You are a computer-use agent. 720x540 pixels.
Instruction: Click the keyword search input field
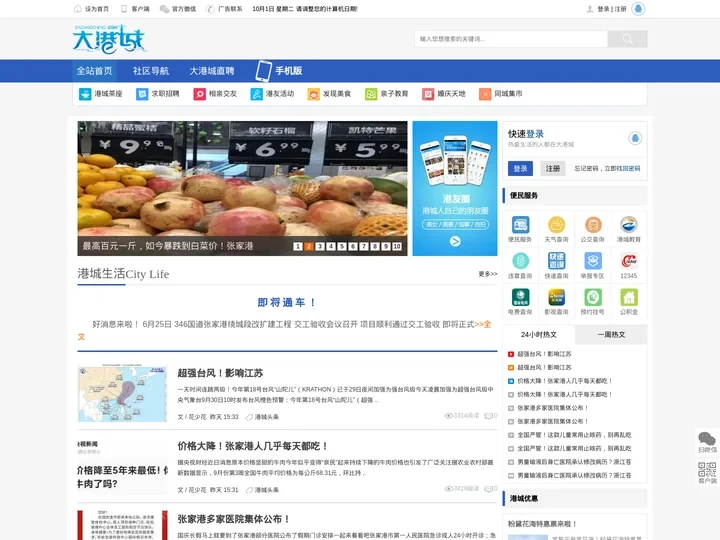click(x=511, y=39)
